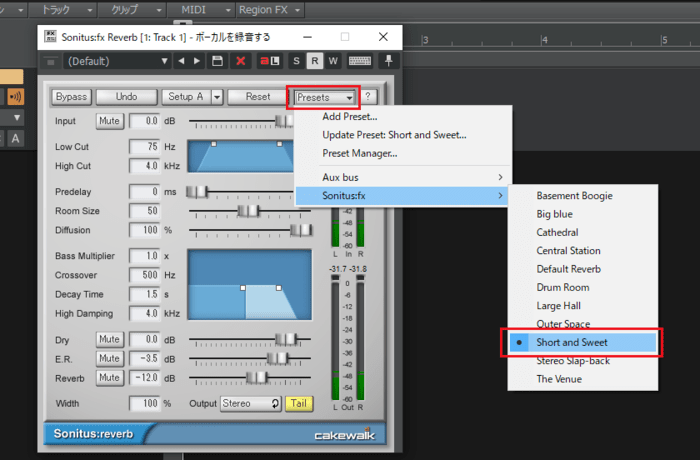
Task: Select Short and Sweet preset
Action: (583, 343)
